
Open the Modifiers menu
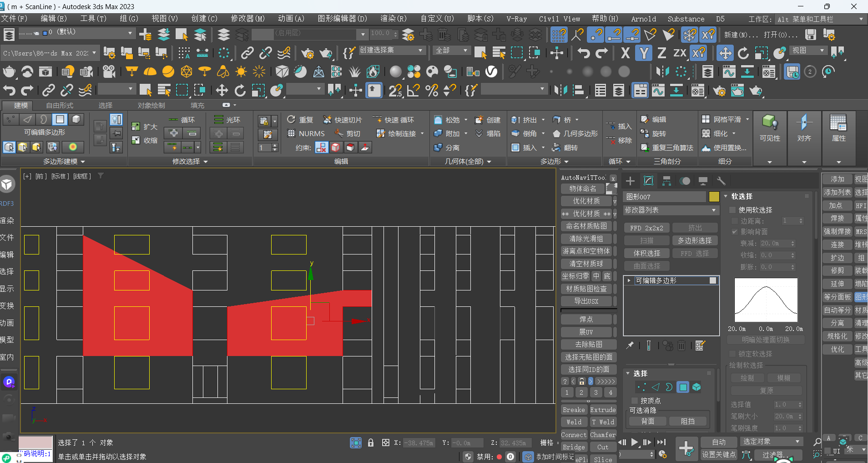click(x=247, y=19)
